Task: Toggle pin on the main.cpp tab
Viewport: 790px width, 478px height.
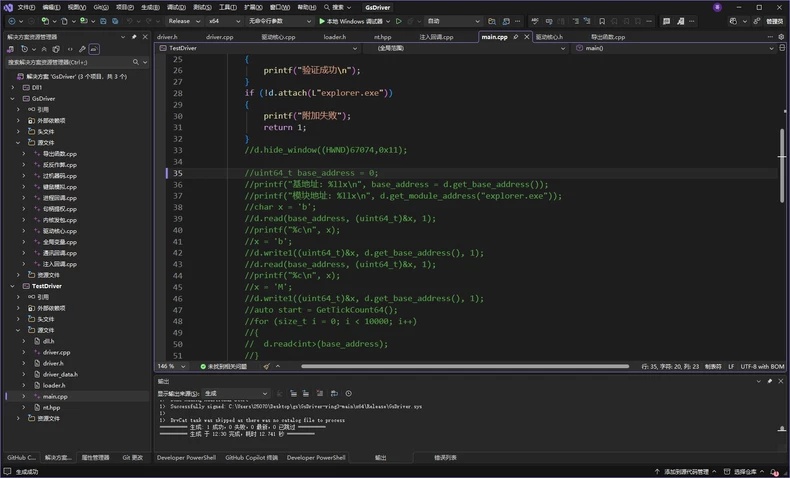Action: 516,37
